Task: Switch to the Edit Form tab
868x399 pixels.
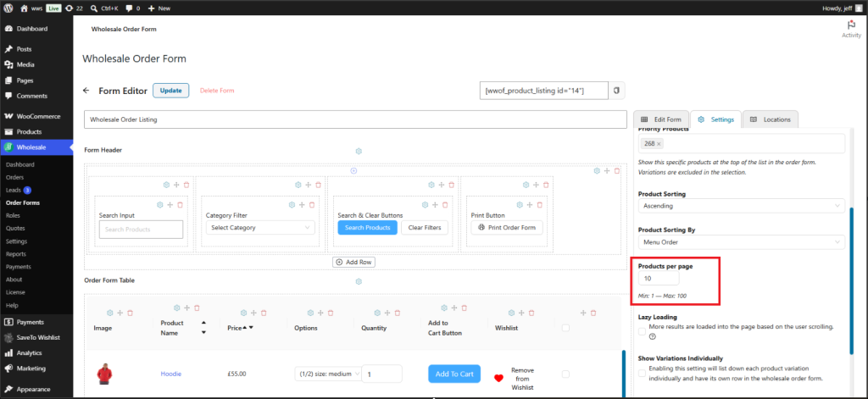Action: pyautogui.click(x=661, y=119)
